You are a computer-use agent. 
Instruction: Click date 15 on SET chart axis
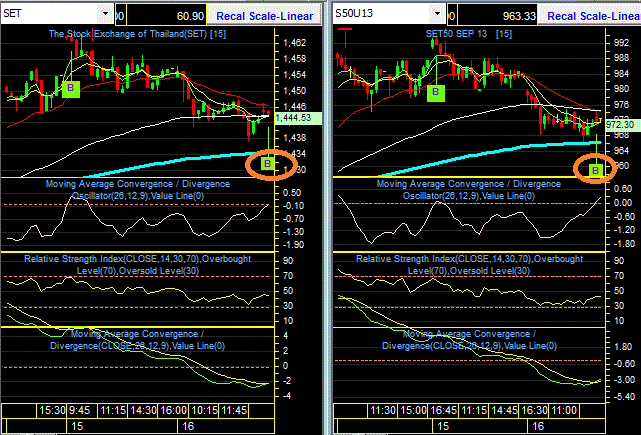[76, 426]
